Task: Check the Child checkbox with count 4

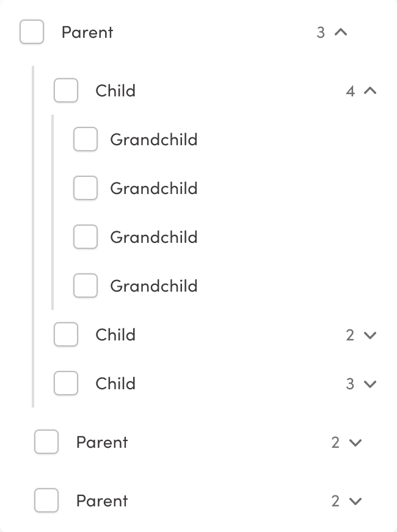Action: coord(65,90)
